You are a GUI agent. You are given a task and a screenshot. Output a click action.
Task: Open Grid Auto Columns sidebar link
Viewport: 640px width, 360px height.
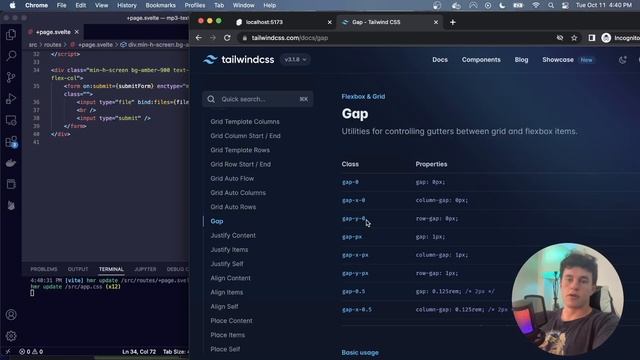238,193
